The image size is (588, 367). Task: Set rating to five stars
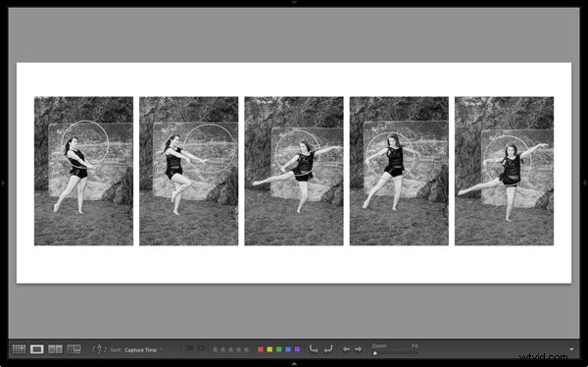click(x=246, y=349)
